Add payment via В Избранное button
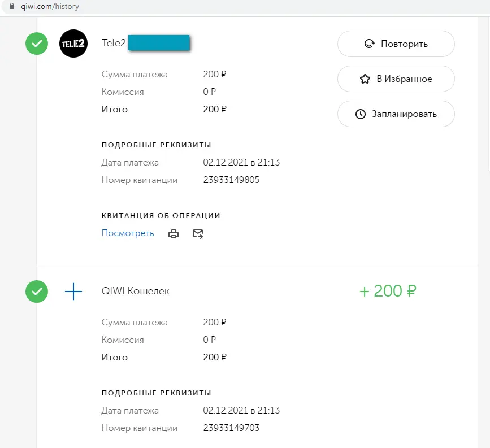 point(396,79)
